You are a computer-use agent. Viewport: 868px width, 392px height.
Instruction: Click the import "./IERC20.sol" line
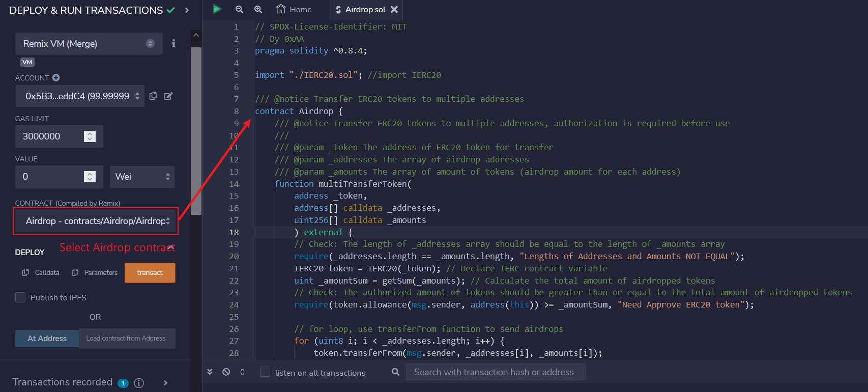coord(348,75)
